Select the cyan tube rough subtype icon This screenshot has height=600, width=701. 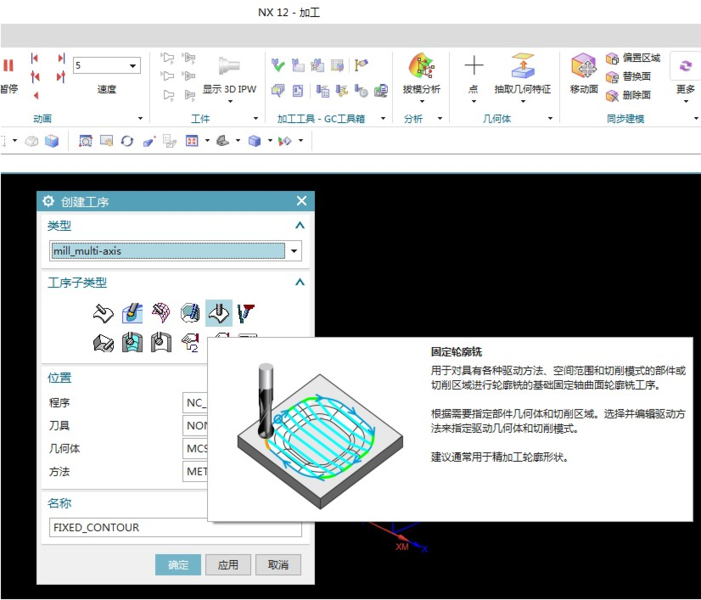[132, 343]
